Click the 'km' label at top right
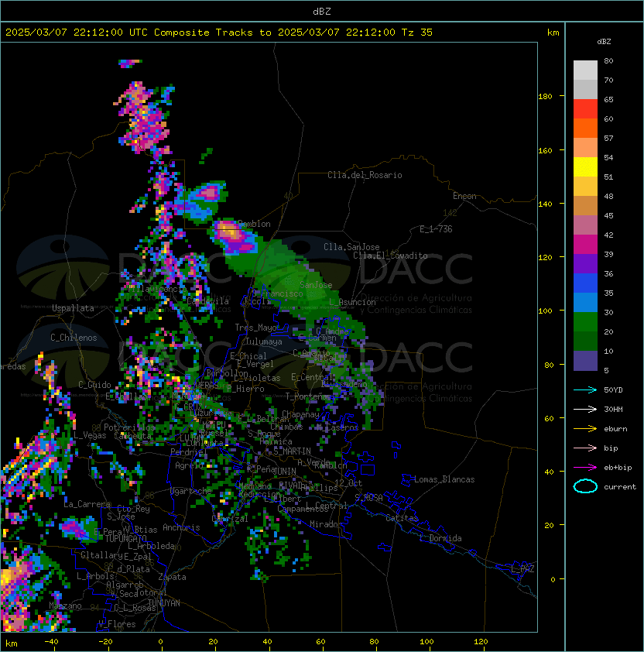 coord(553,33)
